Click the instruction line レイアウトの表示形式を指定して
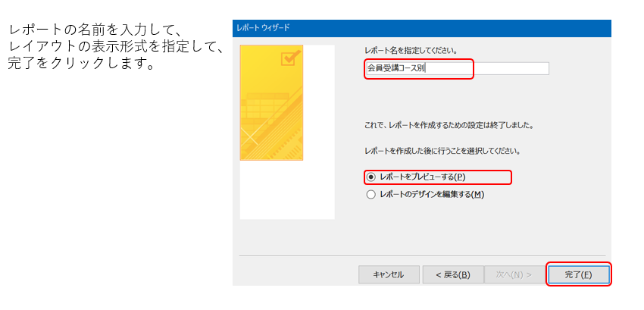Image resolution: width=644 pixels, height=310 pixels. point(115,47)
